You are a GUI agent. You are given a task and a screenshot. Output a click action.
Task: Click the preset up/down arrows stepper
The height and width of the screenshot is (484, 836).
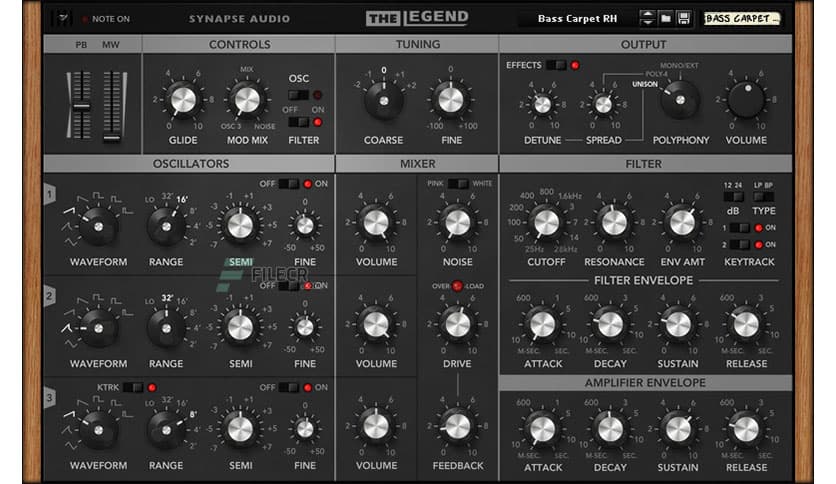point(647,19)
